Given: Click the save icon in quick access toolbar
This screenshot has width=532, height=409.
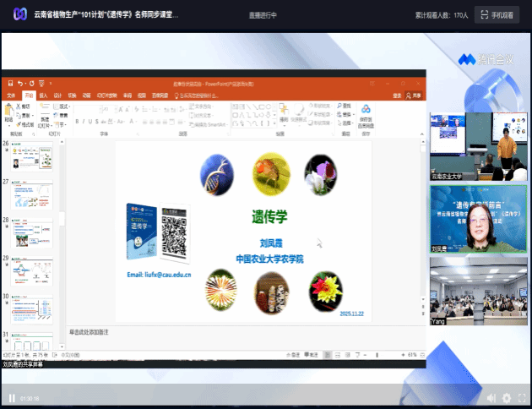Looking at the screenshot, I should tap(8, 83).
